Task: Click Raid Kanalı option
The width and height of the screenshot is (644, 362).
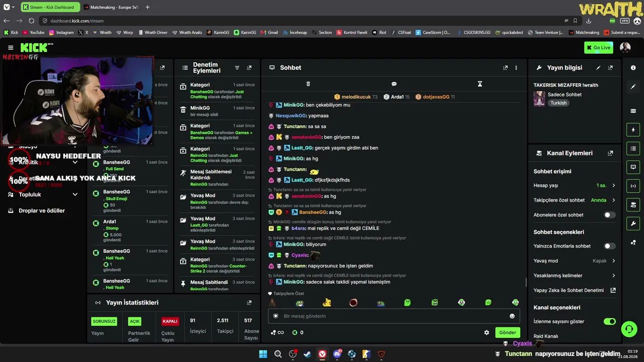Action: pos(546,336)
